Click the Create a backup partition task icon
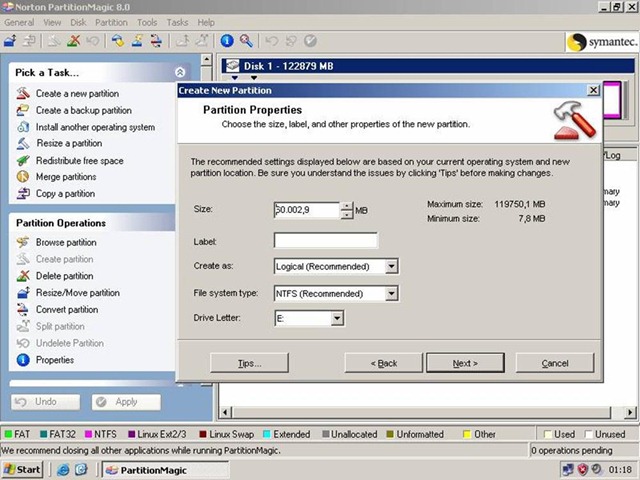 pyautogui.click(x=23, y=110)
